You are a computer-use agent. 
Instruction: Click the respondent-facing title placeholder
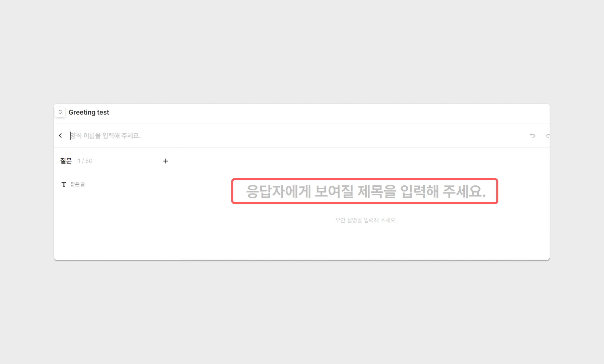click(366, 191)
